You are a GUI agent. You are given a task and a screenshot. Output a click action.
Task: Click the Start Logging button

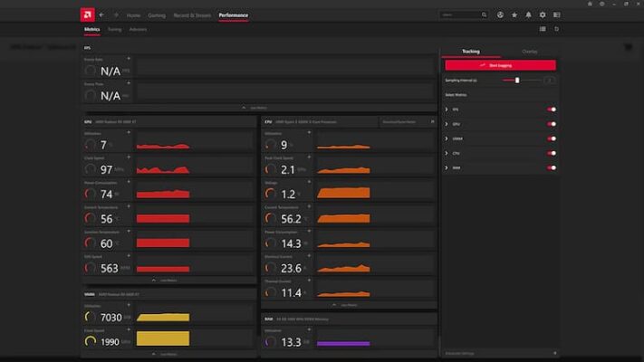click(x=500, y=65)
